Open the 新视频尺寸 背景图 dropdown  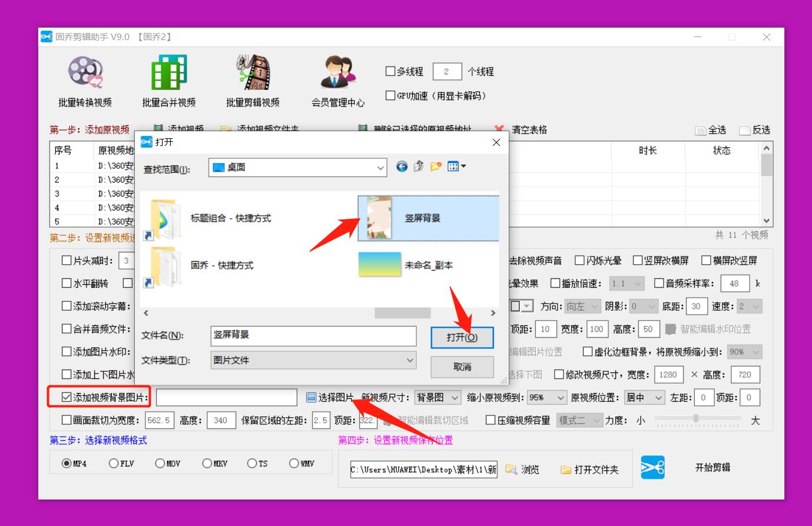pos(438,398)
